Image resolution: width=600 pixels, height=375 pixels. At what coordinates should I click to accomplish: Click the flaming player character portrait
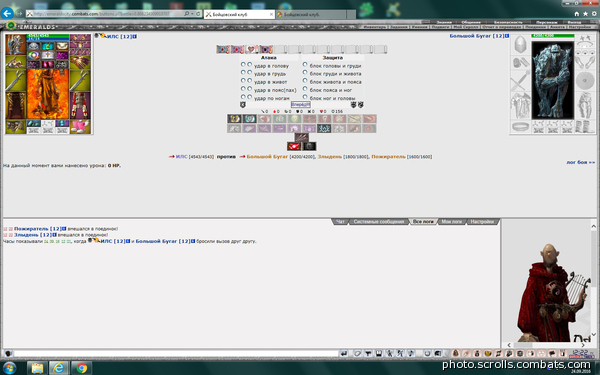click(48, 94)
